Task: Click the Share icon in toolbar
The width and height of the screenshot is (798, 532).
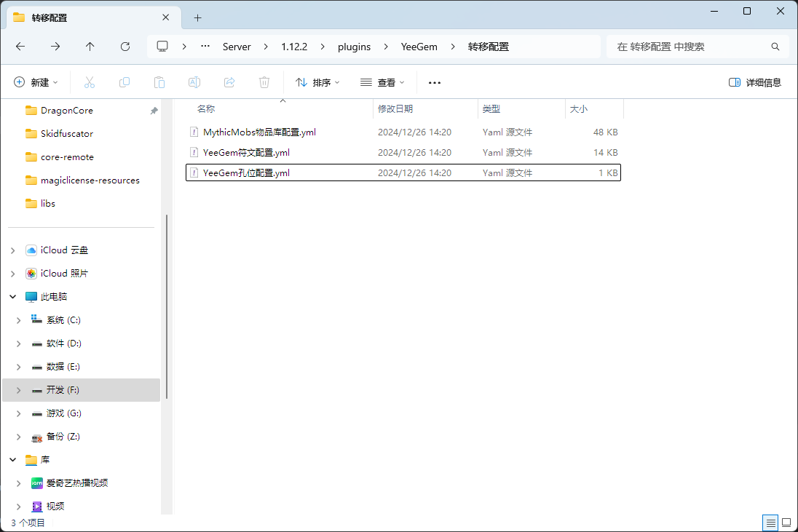Action: pos(229,82)
